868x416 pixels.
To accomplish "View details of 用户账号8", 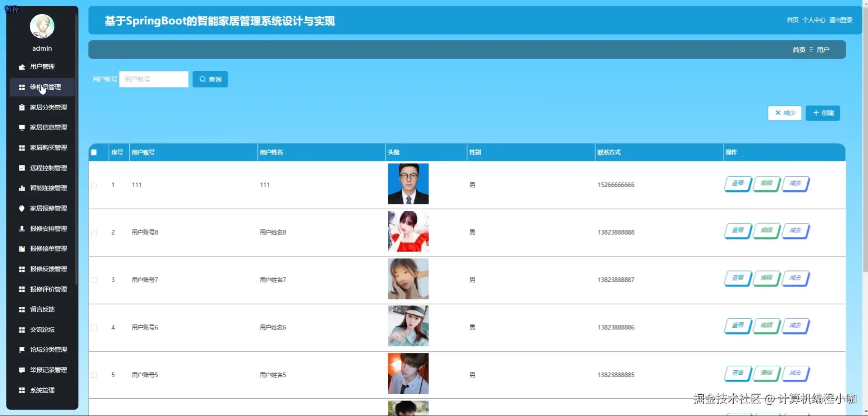I will [738, 231].
